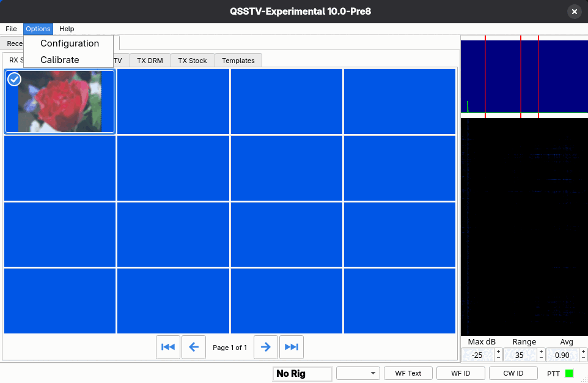This screenshot has width=588, height=383.
Task: Open the combo box beside No Rig
Action: [x=358, y=373]
